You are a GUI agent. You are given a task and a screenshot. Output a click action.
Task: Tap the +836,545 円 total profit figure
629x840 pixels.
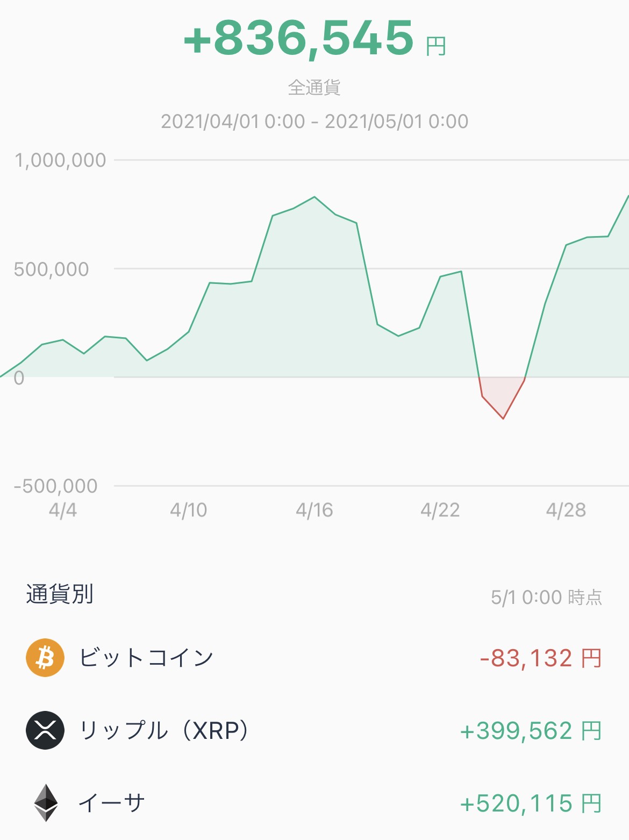point(314,38)
